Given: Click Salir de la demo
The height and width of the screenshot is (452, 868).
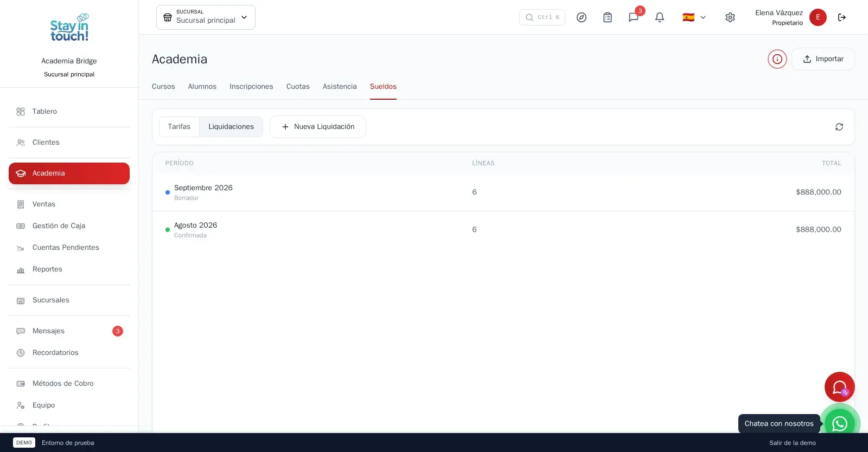Looking at the screenshot, I should [793, 443].
